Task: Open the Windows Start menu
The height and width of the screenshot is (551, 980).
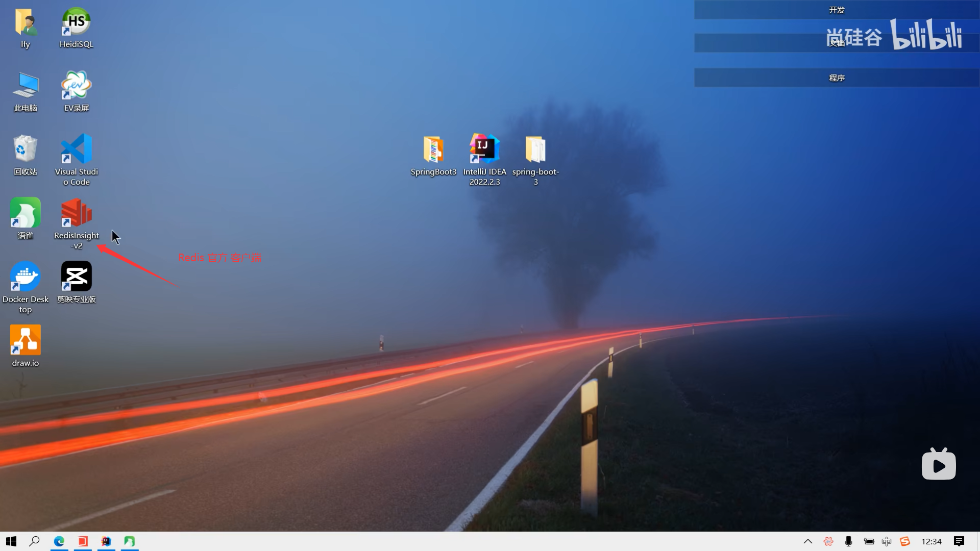Action: tap(11, 541)
